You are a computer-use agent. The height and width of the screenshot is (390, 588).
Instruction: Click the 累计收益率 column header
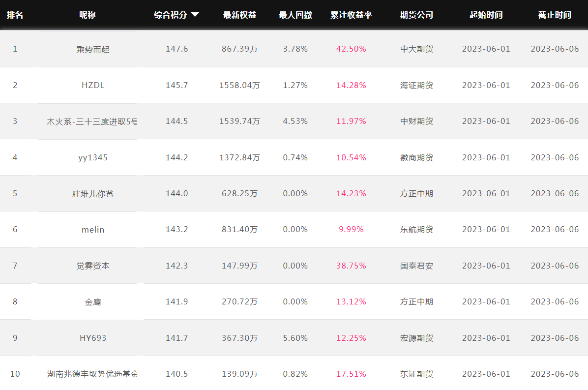pos(351,15)
